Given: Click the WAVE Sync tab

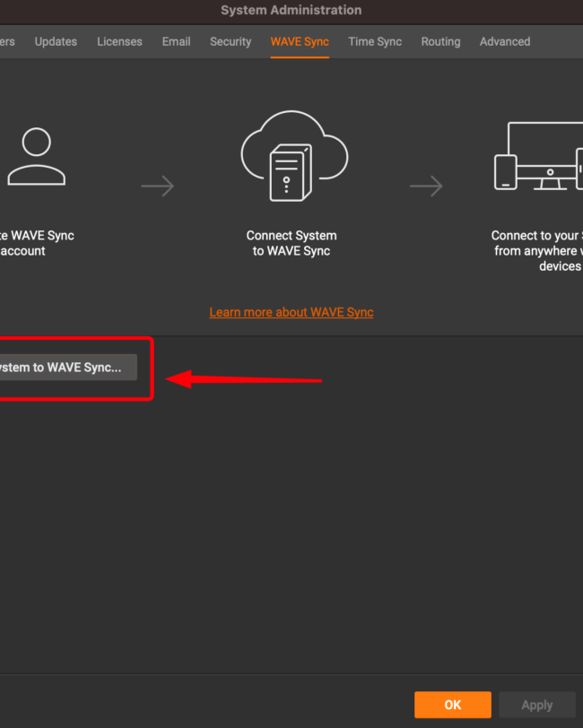Looking at the screenshot, I should pyautogui.click(x=300, y=42).
